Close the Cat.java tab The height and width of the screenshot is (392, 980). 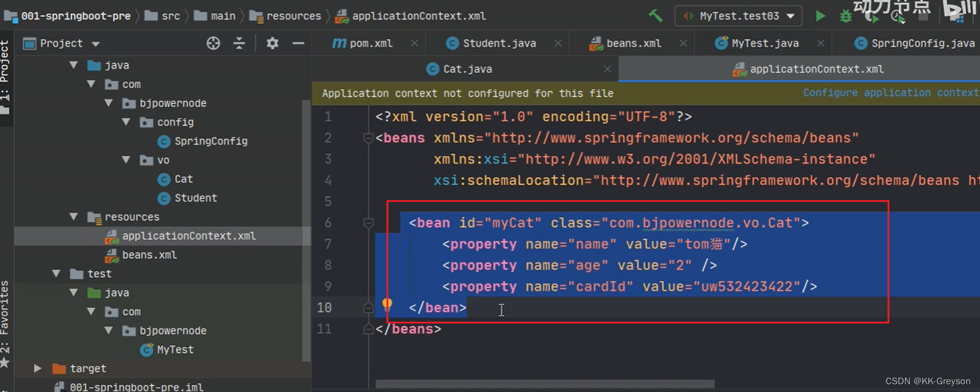(x=607, y=69)
